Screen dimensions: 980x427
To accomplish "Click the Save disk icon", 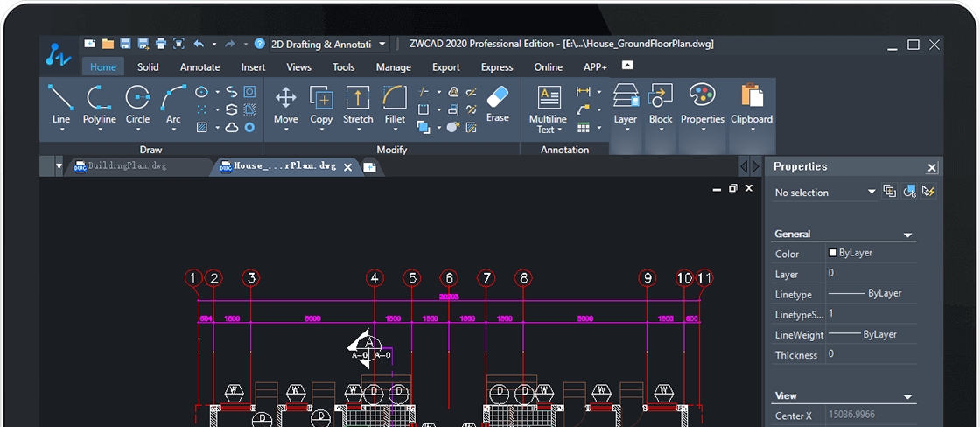I will (x=126, y=44).
